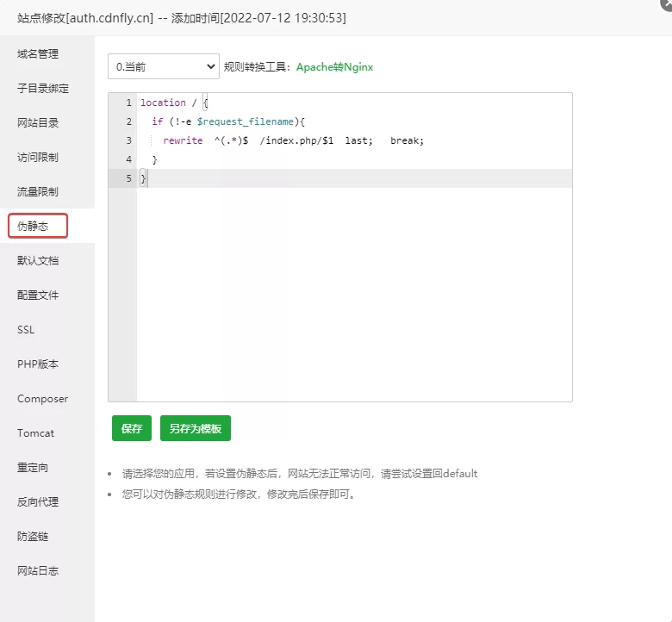This screenshot has width=672, height=622.
Task: Open the Tomcat tab
Action: coord(35,433)
